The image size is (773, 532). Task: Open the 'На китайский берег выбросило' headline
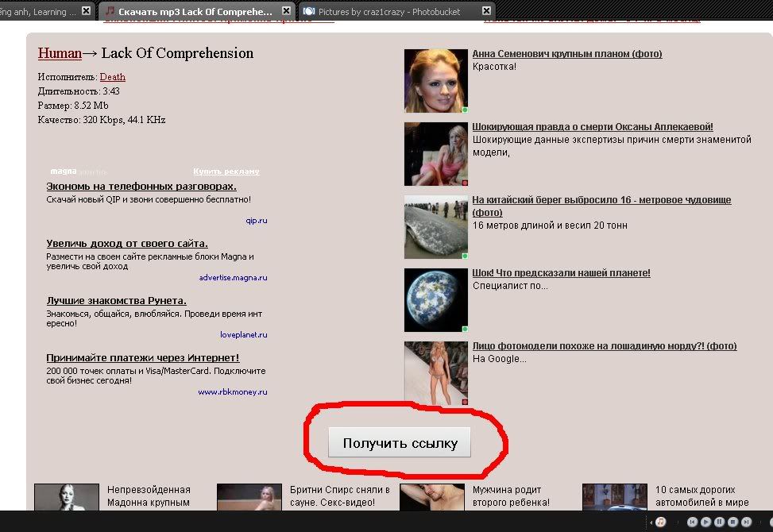click(601, 200)
